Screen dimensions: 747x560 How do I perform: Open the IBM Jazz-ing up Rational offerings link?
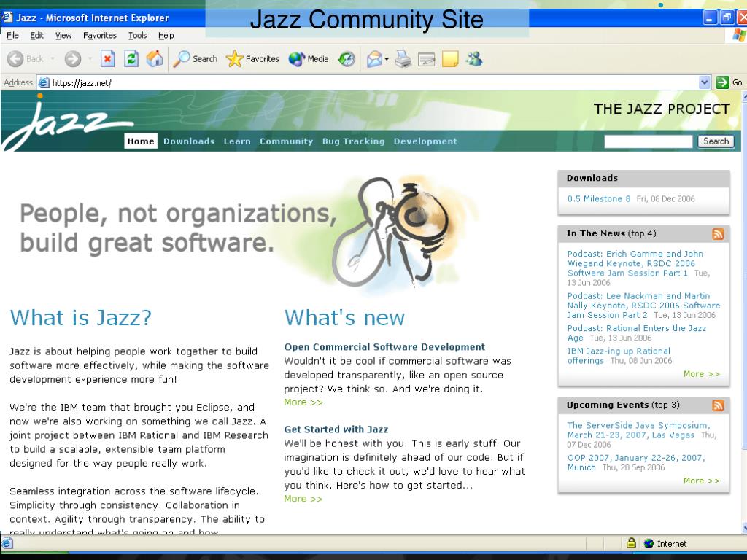click(619, 356)
